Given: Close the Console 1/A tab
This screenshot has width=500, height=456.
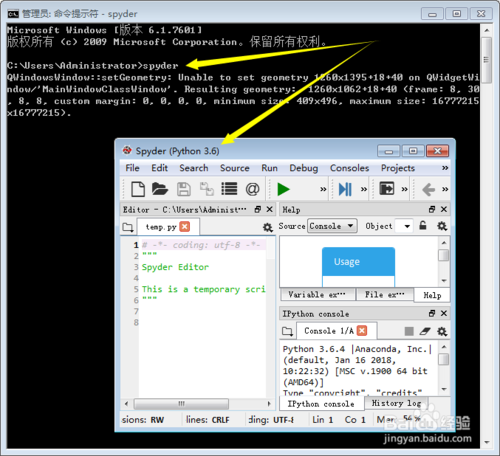Looking at the screenshot, I should pos(362,331).
